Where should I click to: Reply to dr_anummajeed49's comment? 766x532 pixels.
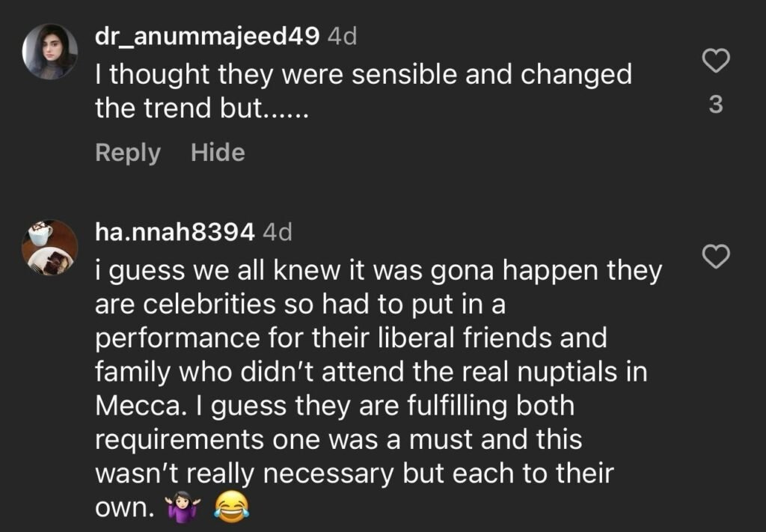128,153
